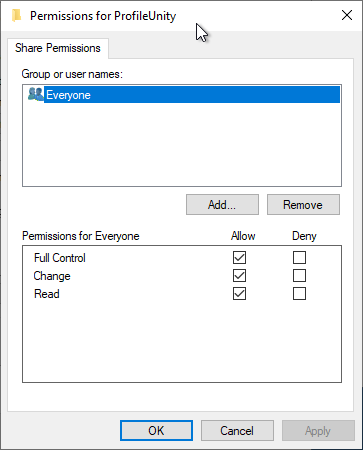Click the greyed-out Apply button
The image size is (363, 450).
coord(318,431)
